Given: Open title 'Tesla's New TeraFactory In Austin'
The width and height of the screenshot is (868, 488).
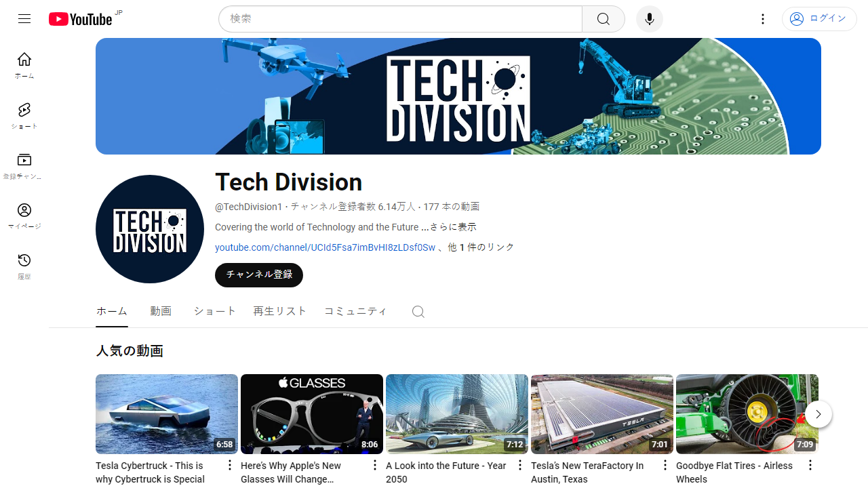Looking at the screenshot, I should [x=587, y=472].
